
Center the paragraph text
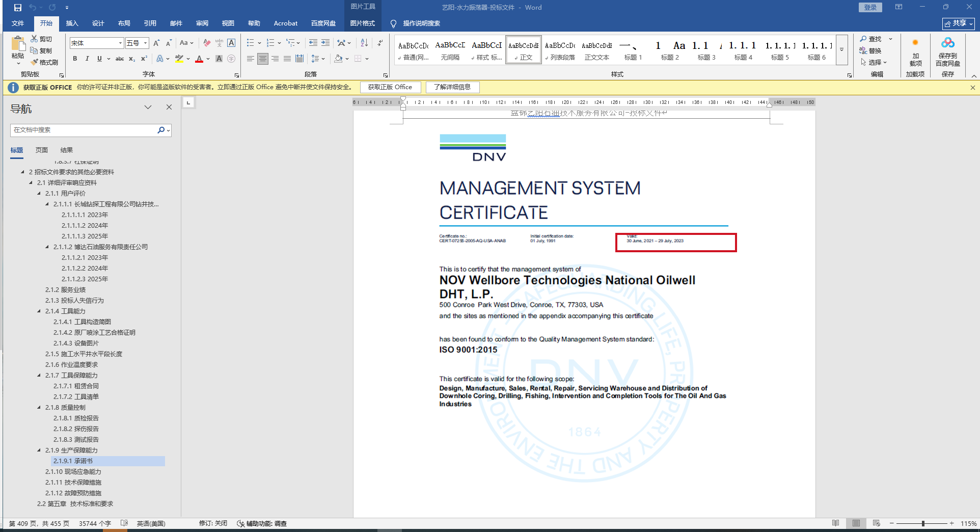coord(262,59)
